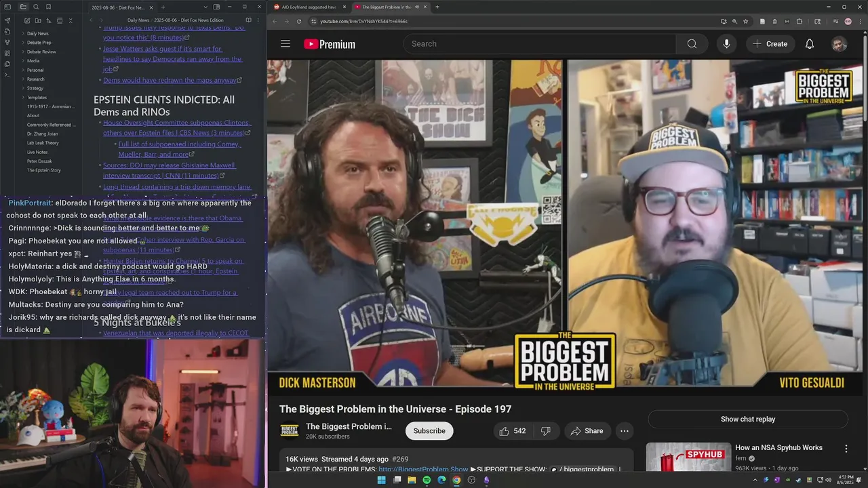Search with voice microphone button
Viewport: 868px width, 488px height.
point(726,44)
